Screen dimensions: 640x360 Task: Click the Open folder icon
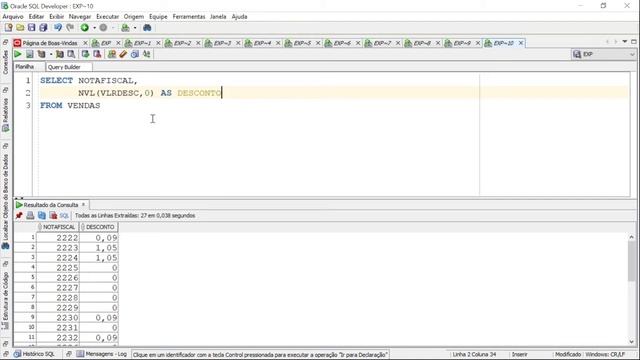click(20, 28)
